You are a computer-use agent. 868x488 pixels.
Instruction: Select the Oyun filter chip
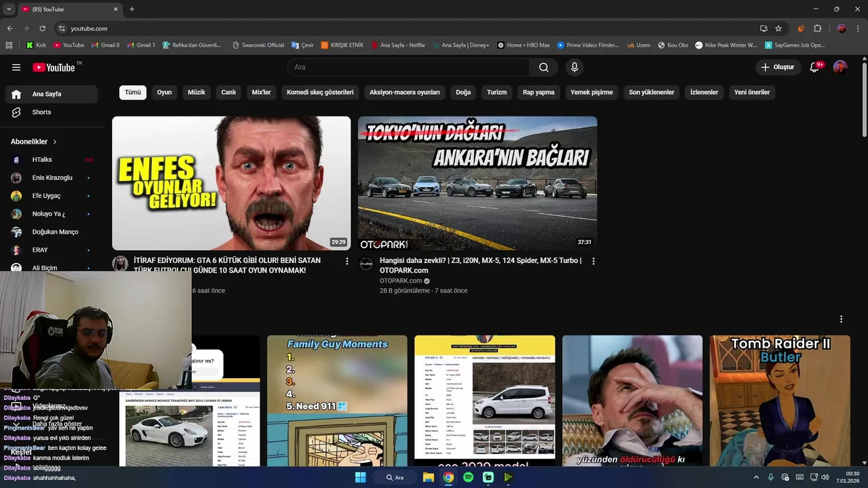click(x=164, y=92)
